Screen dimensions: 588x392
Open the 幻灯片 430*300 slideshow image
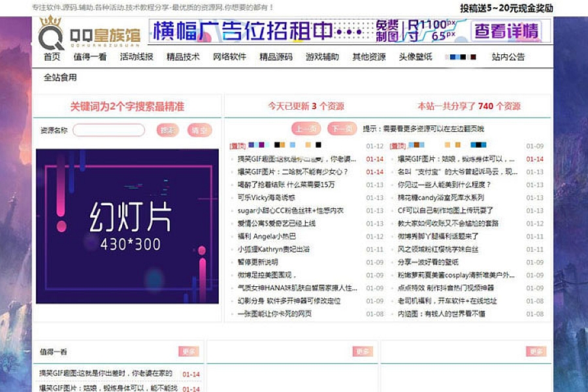(x=127, y=226)
